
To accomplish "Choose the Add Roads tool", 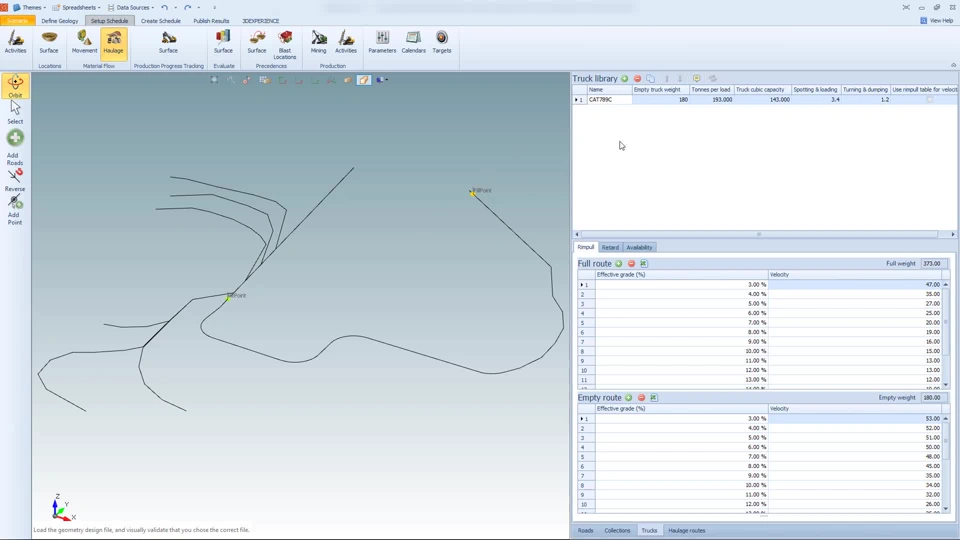I will click(15, 147).
